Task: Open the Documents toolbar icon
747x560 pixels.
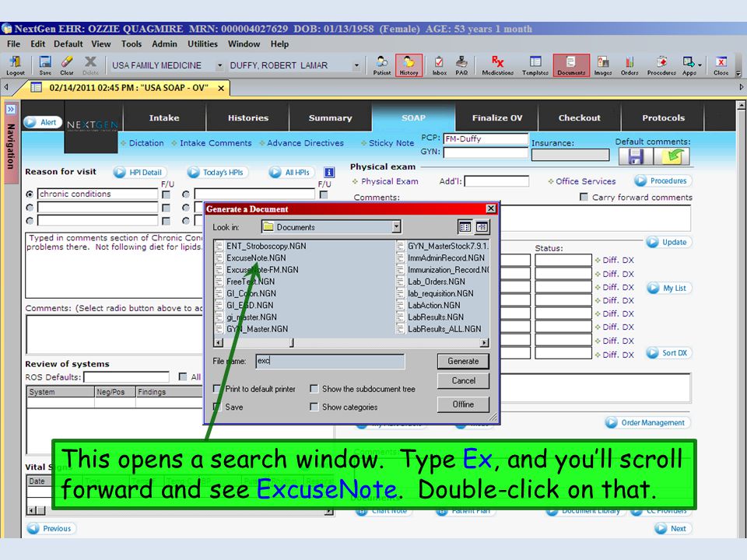Action: (571, 65)
